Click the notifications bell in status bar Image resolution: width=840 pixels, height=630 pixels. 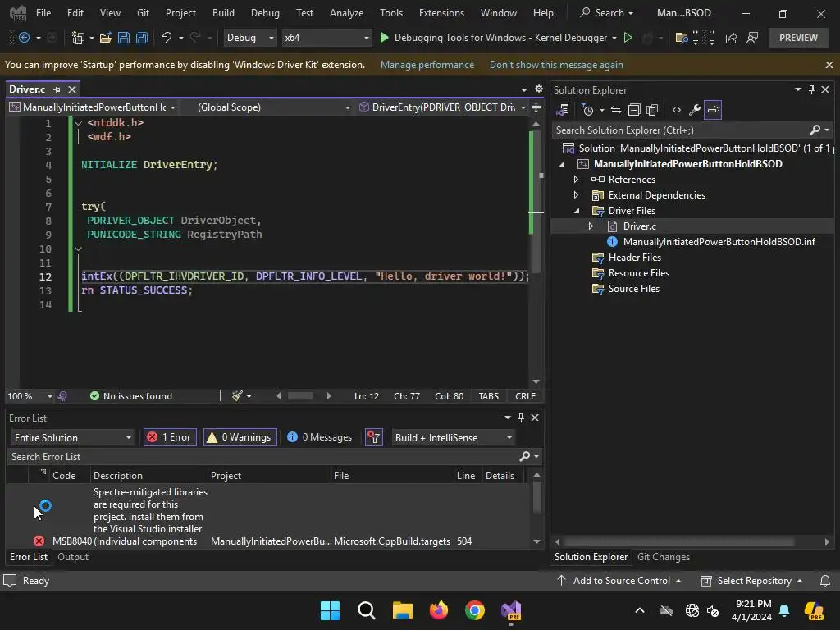(825, 581)
